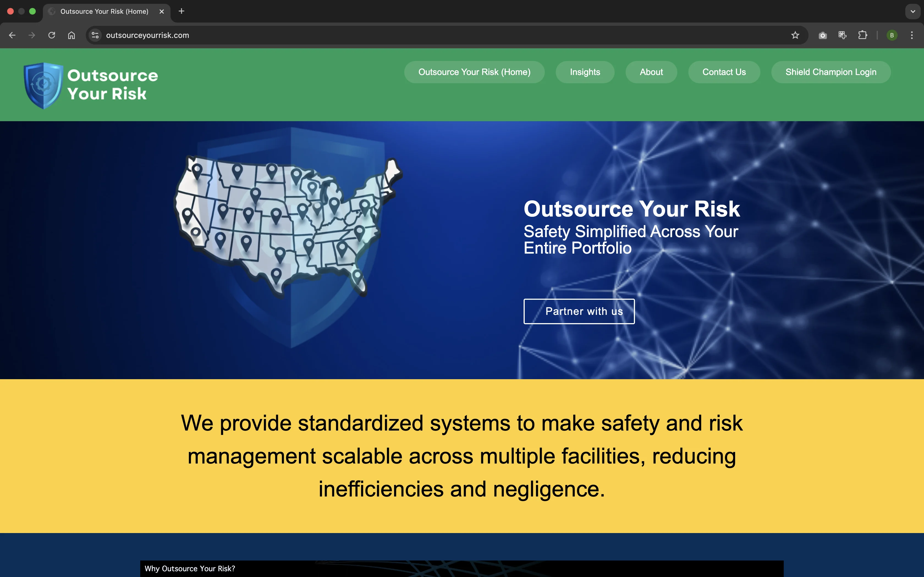Open the browser profile avatar labeled B

892,35
